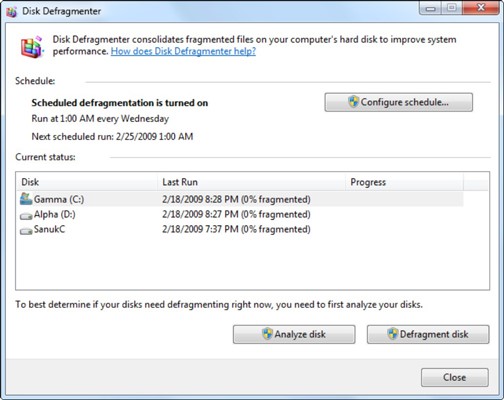
Task: Select the SanukC disk row
Action: coord(240,229)
